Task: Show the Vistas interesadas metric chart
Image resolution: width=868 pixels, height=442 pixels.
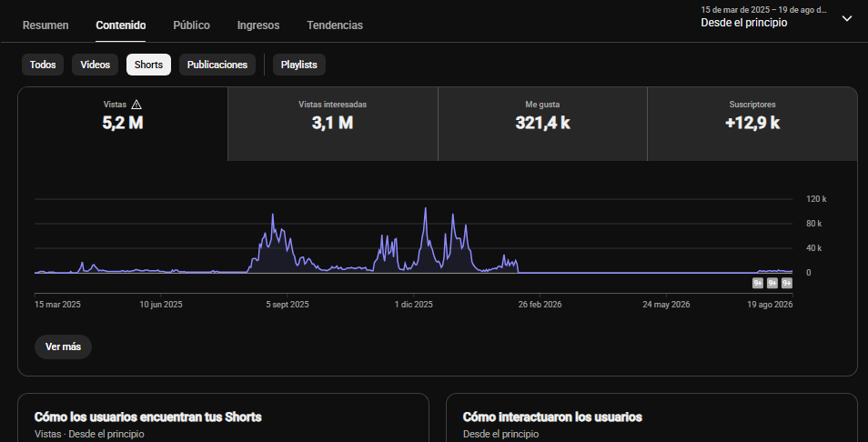Action: [333, 124]
